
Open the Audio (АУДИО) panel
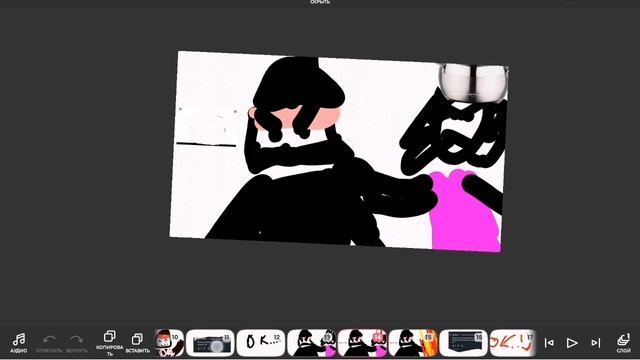19,343
